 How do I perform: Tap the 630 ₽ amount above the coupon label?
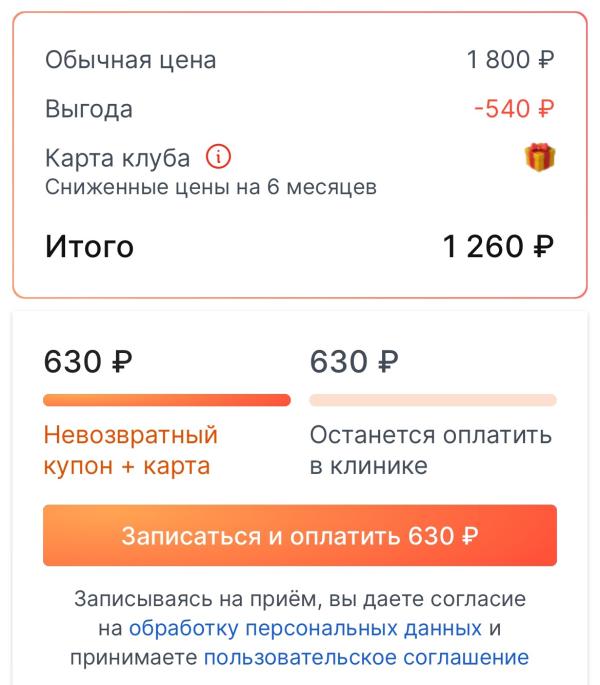pyautogui.click(x=88, y=362)
